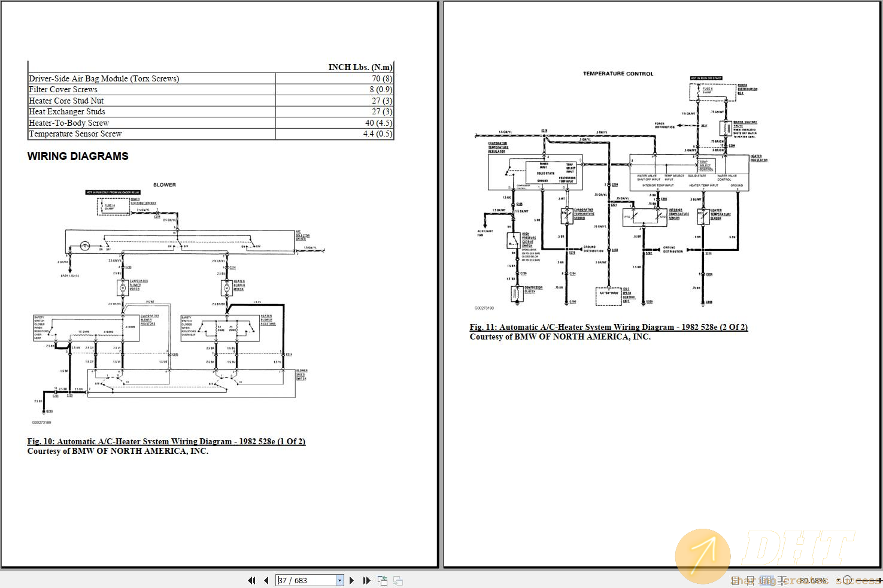The image size is (883, 588).
Task: Click the WIRING DIAGRAMS heading
Action: point(78,156)
